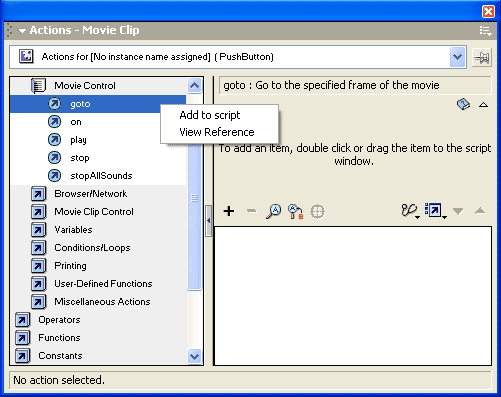
Task: Click the Functions category icon
Action: (x=22, y=338)
